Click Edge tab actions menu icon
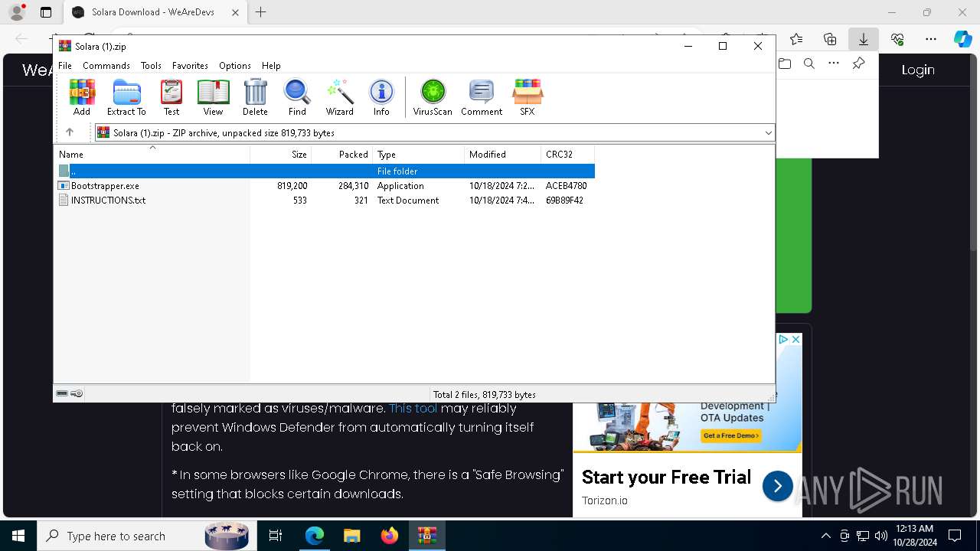This screenshot has width=980, height=551. pos(46,12)
